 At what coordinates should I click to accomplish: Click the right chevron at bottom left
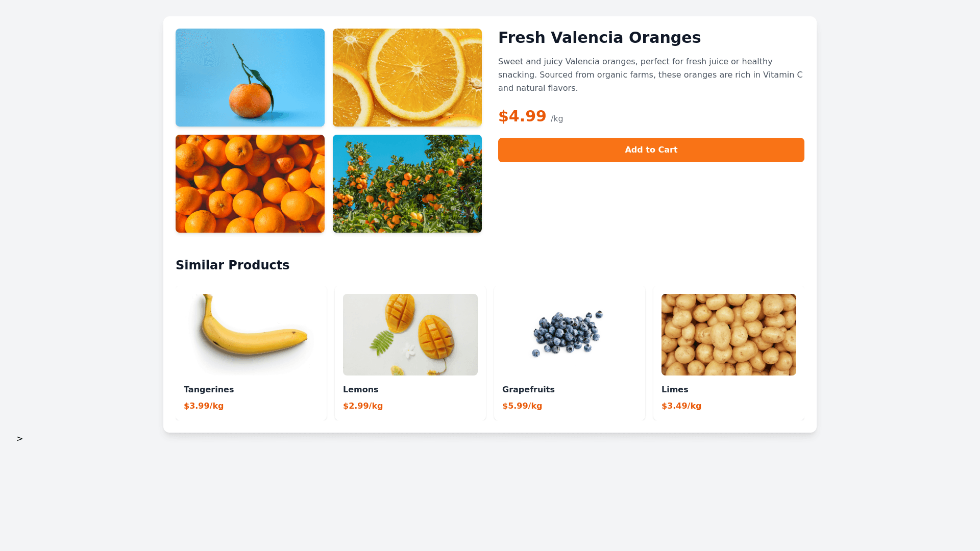coord(19,439)
